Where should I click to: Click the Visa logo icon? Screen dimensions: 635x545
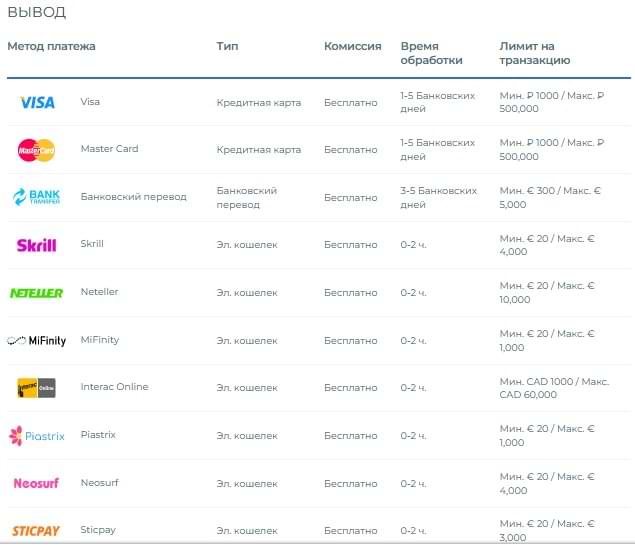(x=37, y=102)
